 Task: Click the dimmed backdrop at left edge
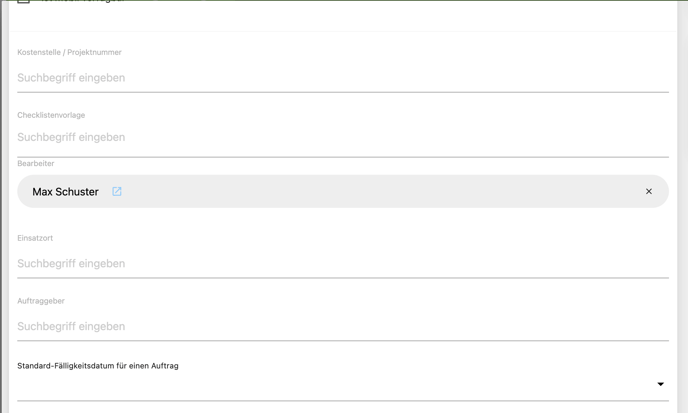[3, 200]
